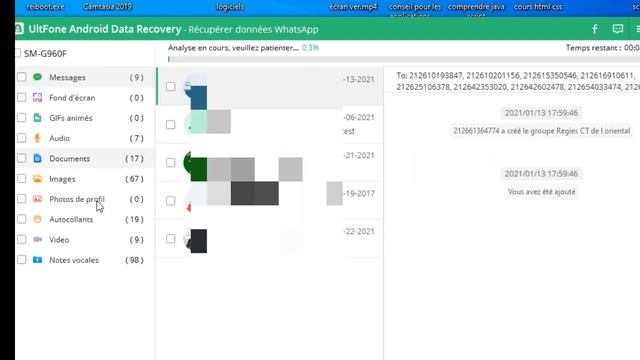Screen dimensions: 640x360
Task: Click the analysis progress bar
Action: [x=404, y=60]
